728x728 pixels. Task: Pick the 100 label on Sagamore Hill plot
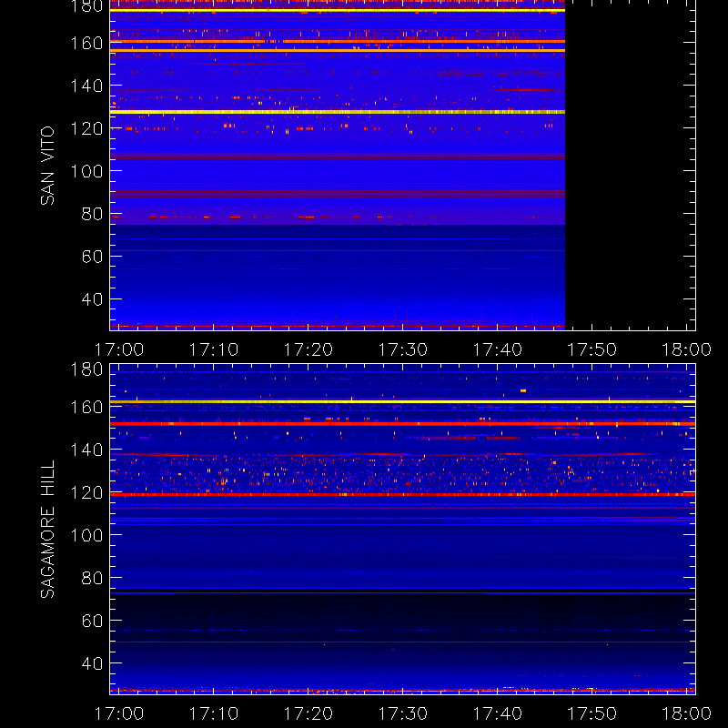[86, 535]
